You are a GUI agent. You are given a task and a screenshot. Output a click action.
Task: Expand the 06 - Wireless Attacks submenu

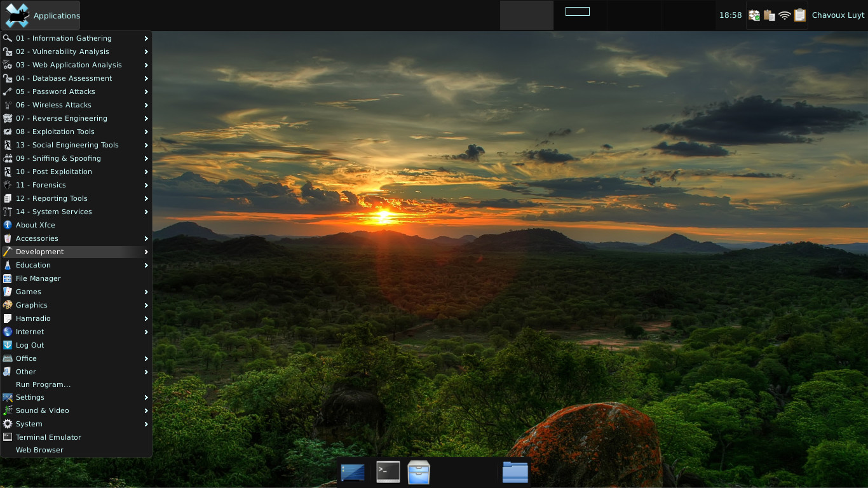click(x=76, y=105)
